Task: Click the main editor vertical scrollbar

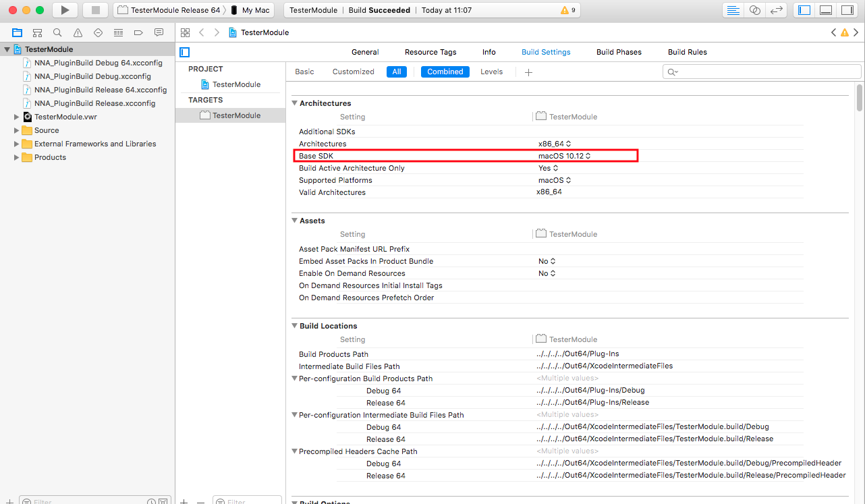Action: click(x=859, y=98)
